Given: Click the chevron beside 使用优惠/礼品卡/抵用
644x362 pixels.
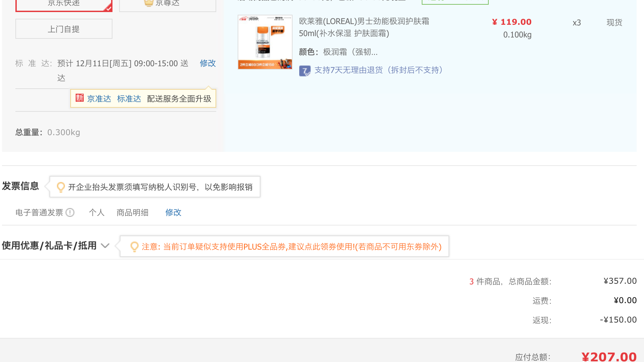Looking at the screenshot, I should (x=105, y=246).
